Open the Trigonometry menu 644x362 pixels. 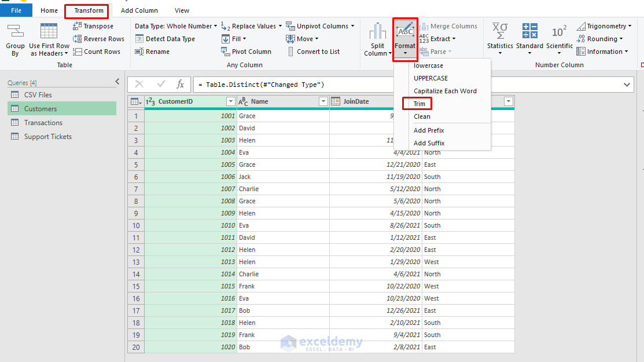point(604,26)
